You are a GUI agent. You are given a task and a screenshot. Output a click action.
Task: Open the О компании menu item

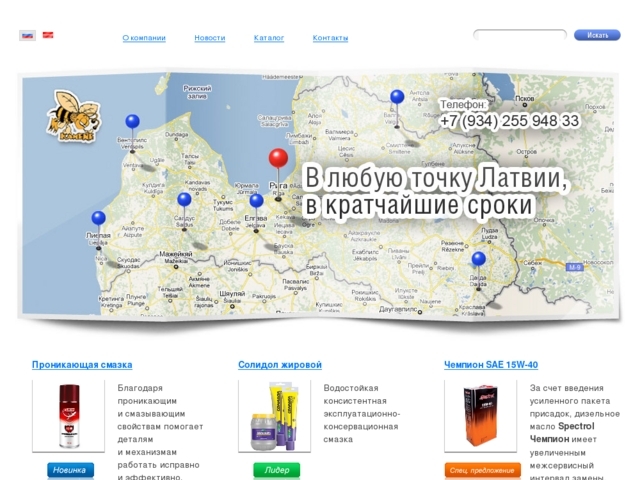pos(144,38)
